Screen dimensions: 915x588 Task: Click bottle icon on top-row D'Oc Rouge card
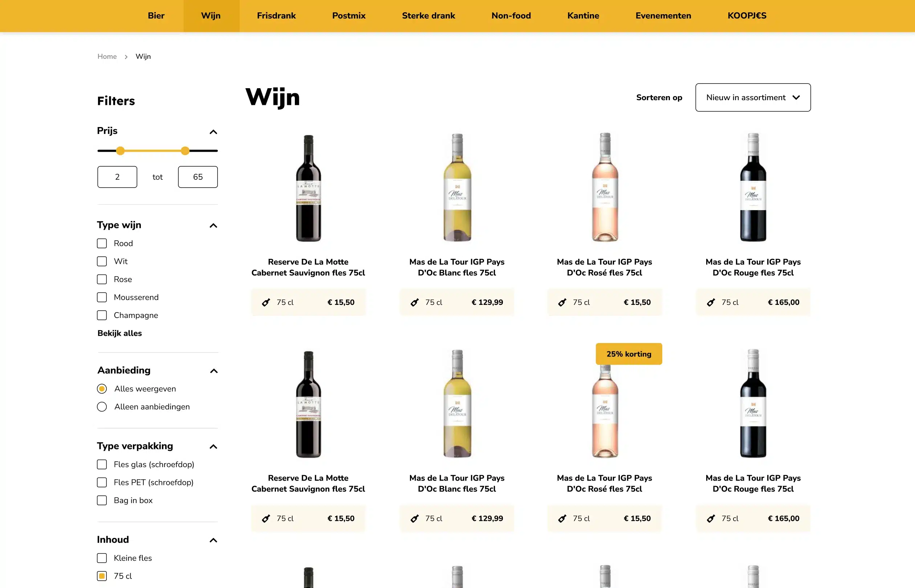click(711, 302)
